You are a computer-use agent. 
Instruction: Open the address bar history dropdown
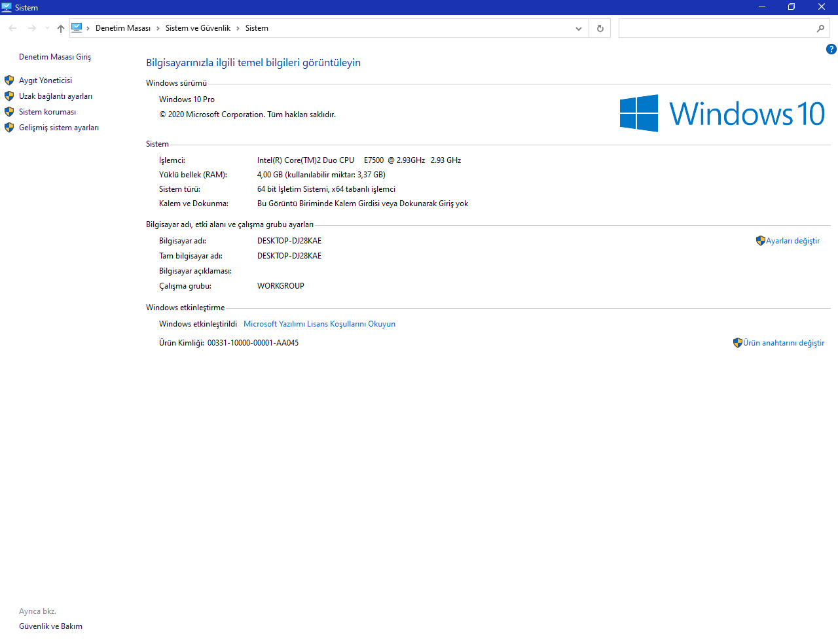click(x=578, y=28)
